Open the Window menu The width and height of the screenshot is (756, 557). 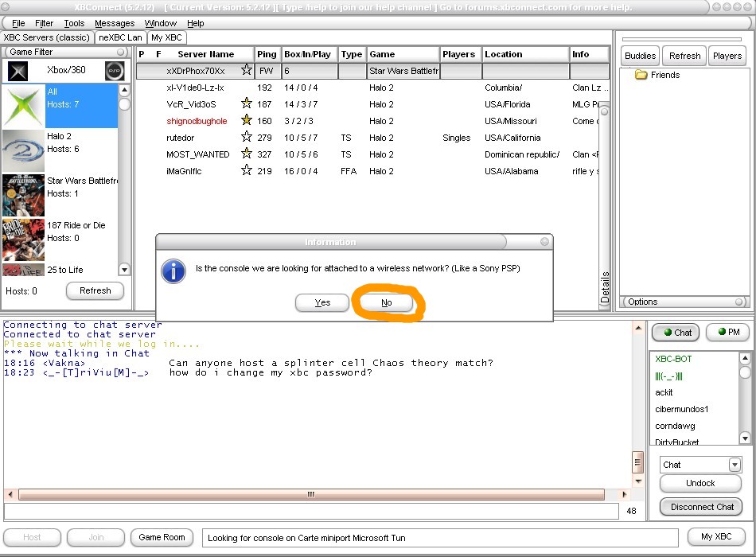[161, 23]
